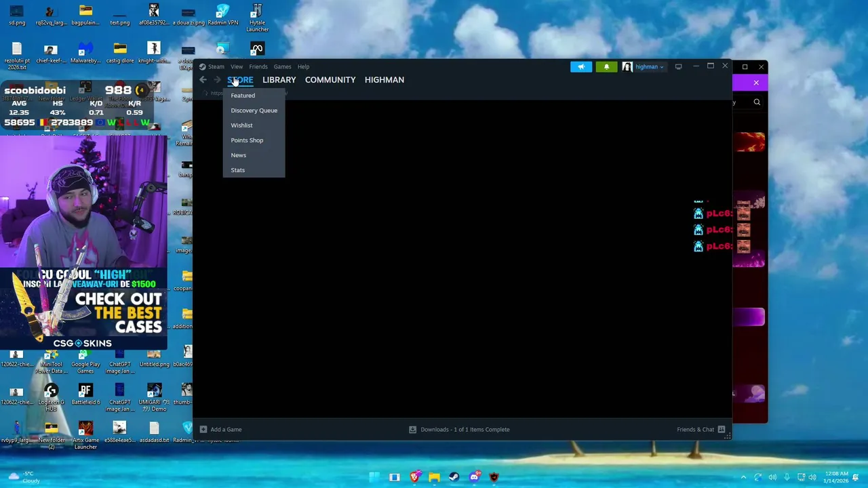This screenshot has width=868, height=488.
Task: Select rezolutii pt 2026.txt file icon
Action: [x=17, y=56]
